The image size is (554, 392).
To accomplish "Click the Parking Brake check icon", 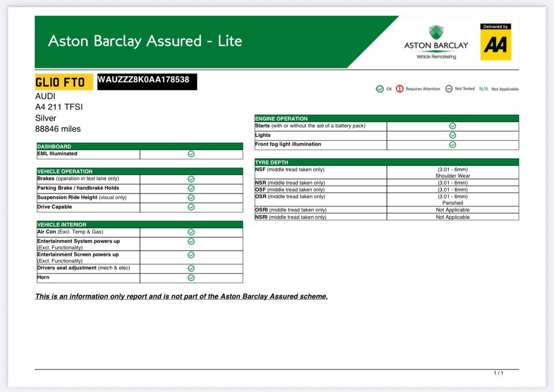I will pos(191,188).
